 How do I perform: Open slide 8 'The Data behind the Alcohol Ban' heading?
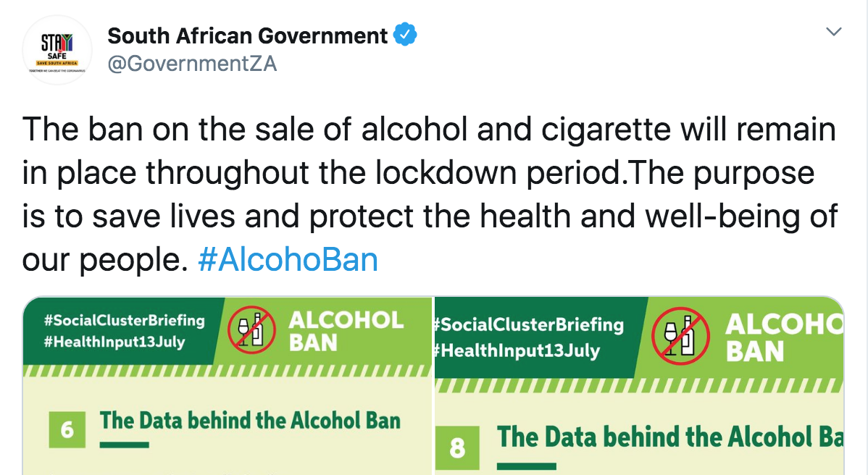[670, 438]
